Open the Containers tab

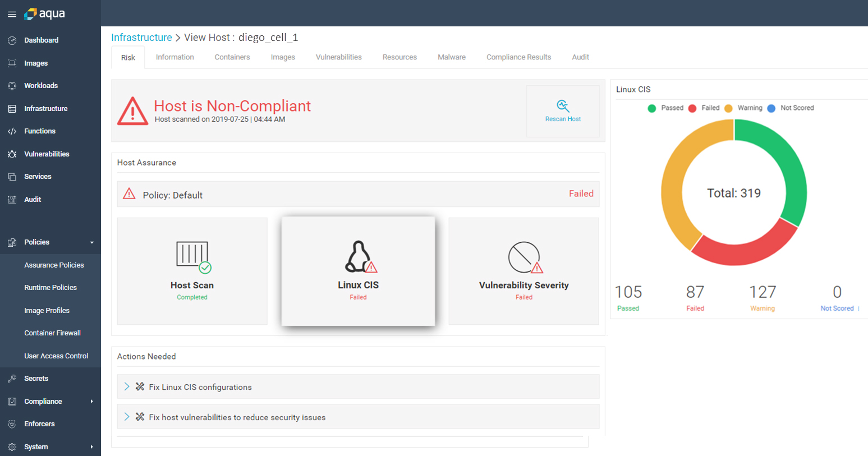pyautogui.click(x=232, y=57)
